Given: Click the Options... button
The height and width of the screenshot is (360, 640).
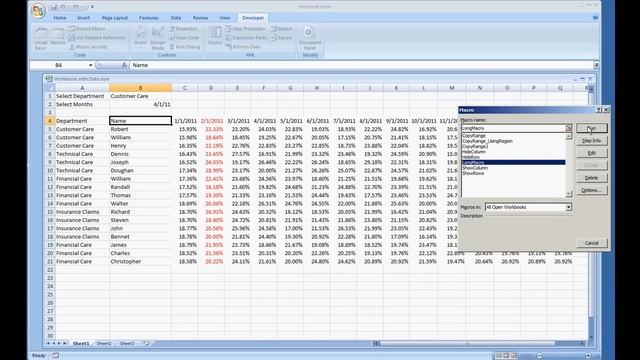Looking at the screenshot, I should tap(591, 190).
